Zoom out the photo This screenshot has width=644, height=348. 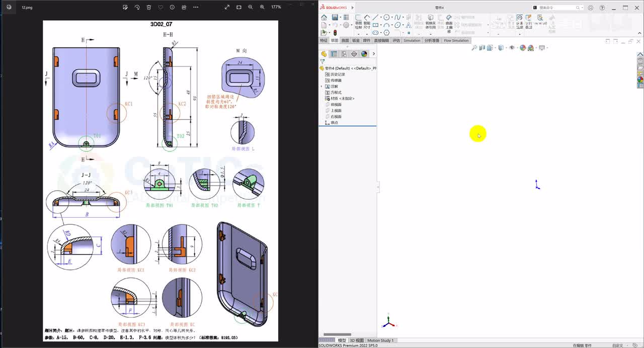pyautogui.click(x=251, y=7)
